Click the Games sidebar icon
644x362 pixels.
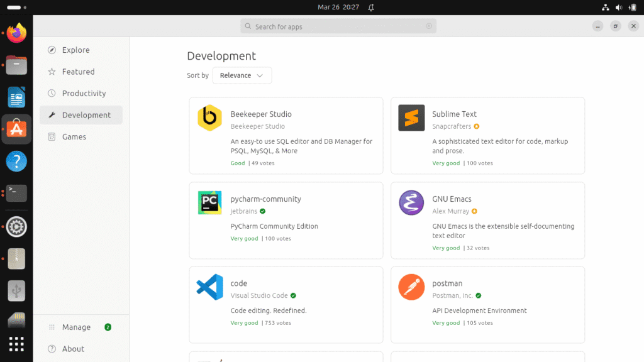click(52, 136)
